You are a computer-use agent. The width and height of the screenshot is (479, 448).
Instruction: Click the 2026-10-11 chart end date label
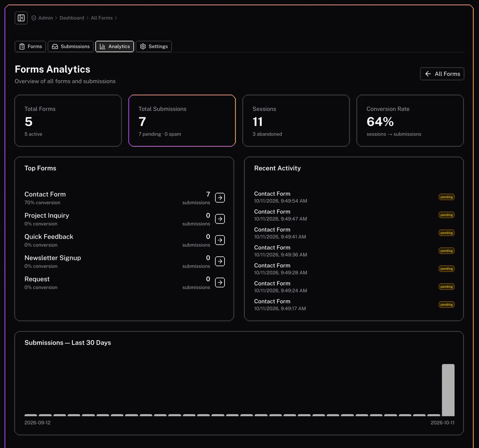442,423
